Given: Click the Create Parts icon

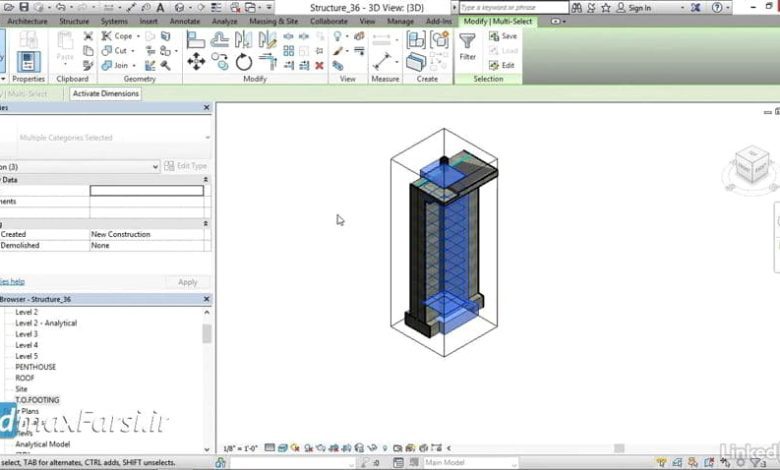Looking at the screenshot, I should click(x=415, y=62).
